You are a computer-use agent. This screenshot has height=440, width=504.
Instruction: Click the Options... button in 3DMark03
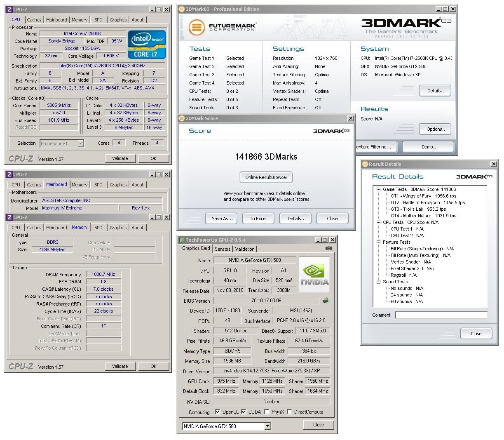click(x=435, y=129)
